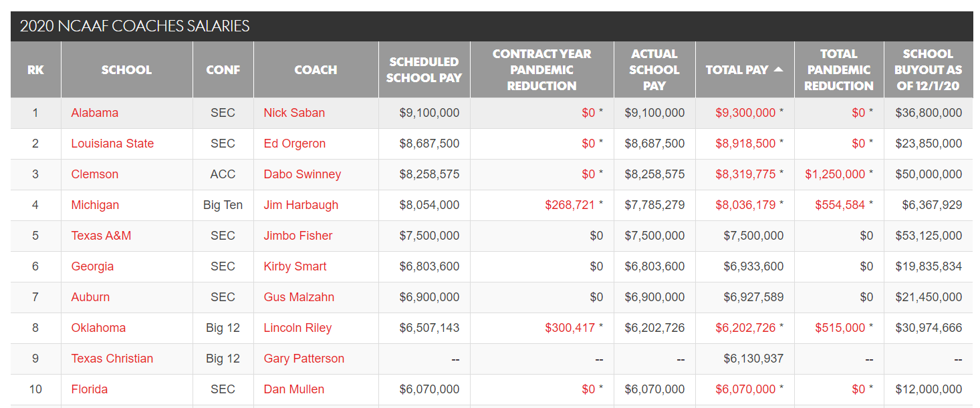Viewport: 980px width, 408px height.
Task: Sort by the Conf column header
Action: point(223,69)
